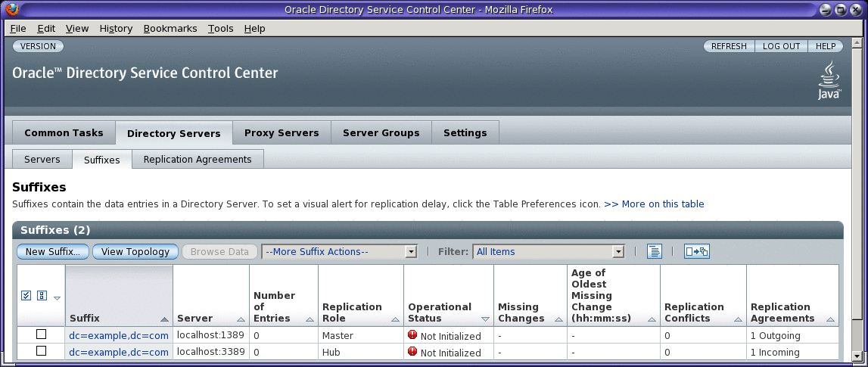Open the Help menu
The width and height of the screenshot is (868, 367).
coord(254,28)
